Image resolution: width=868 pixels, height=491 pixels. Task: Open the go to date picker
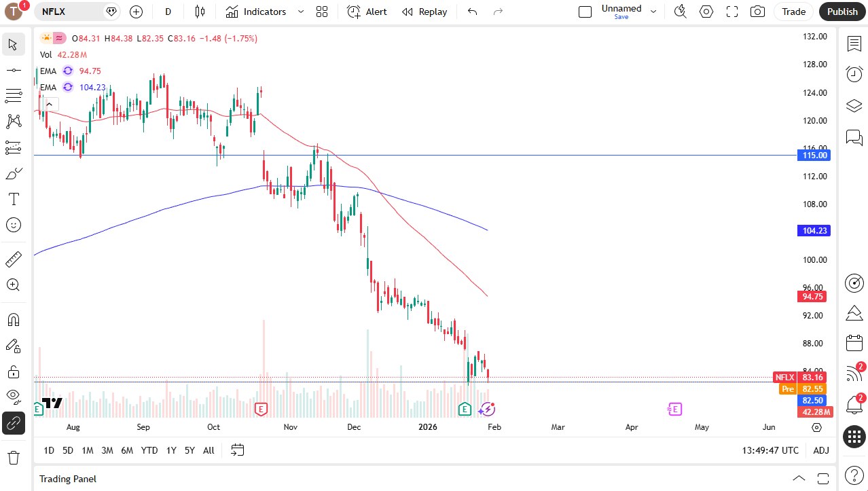(237, 450)
